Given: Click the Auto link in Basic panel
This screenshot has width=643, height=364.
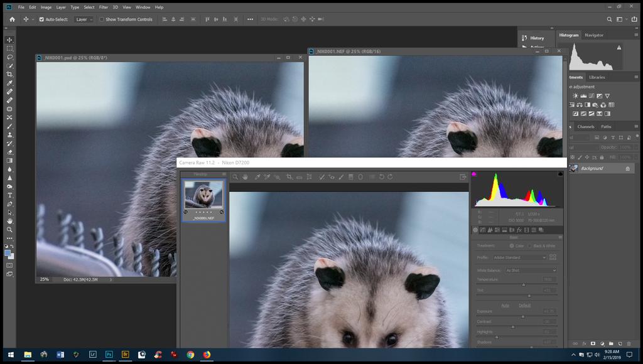Looking at the screenshot, I should pos(505,305).
